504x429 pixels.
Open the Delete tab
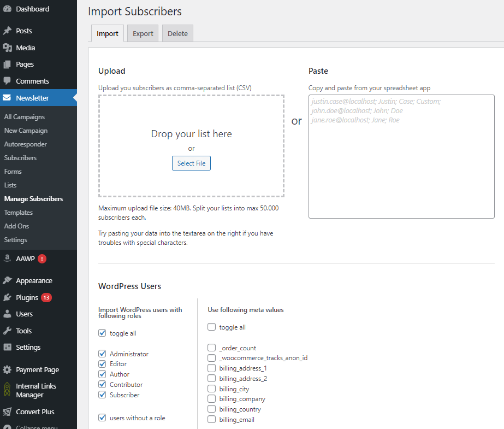177,34
